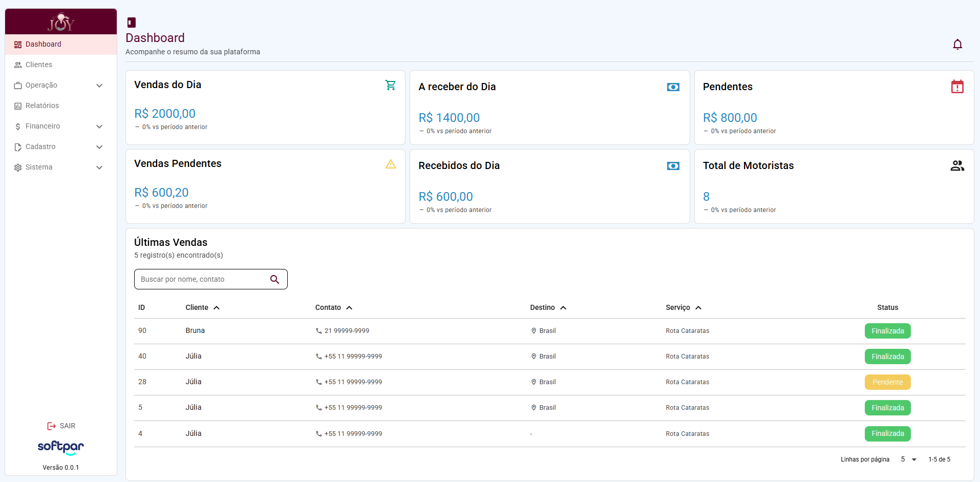Click the Softpar logo
The width and height of the screenshot is (980, 482).
(x=61, y=448)
